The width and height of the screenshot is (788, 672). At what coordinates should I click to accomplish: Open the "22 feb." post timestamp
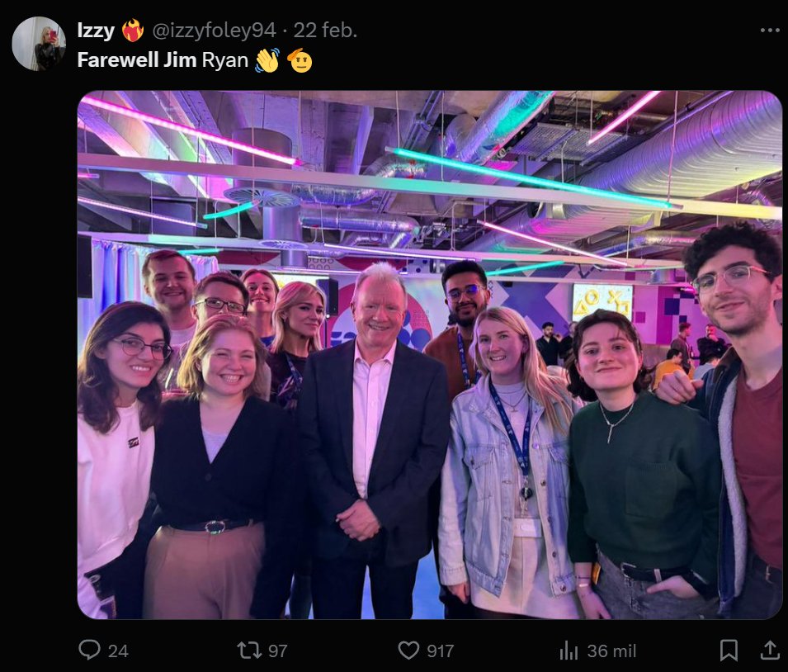[325, 31]
